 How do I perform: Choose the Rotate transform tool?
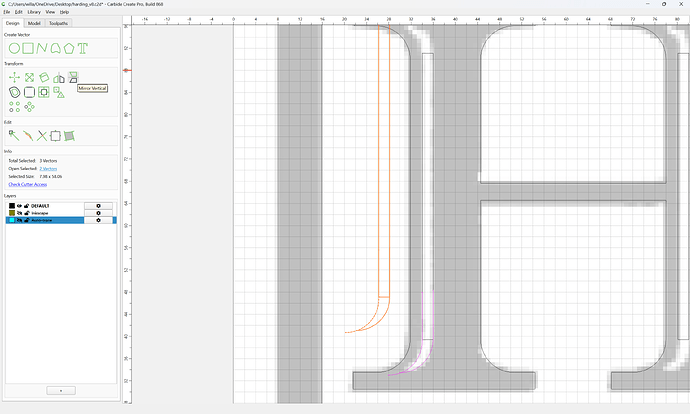[44, 78]
